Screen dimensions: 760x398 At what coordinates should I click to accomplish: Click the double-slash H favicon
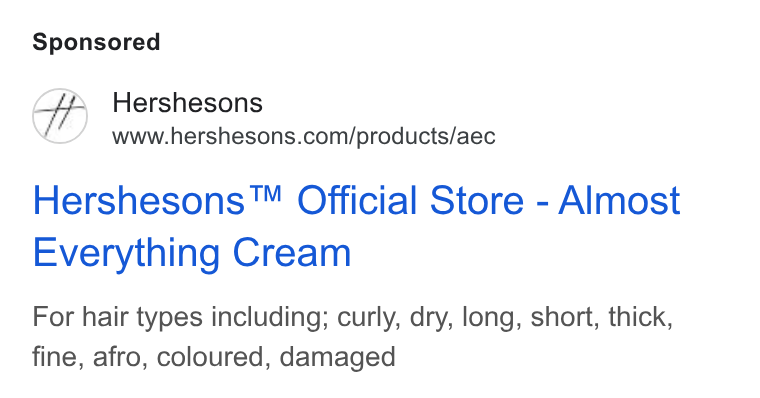coord(60,116)
